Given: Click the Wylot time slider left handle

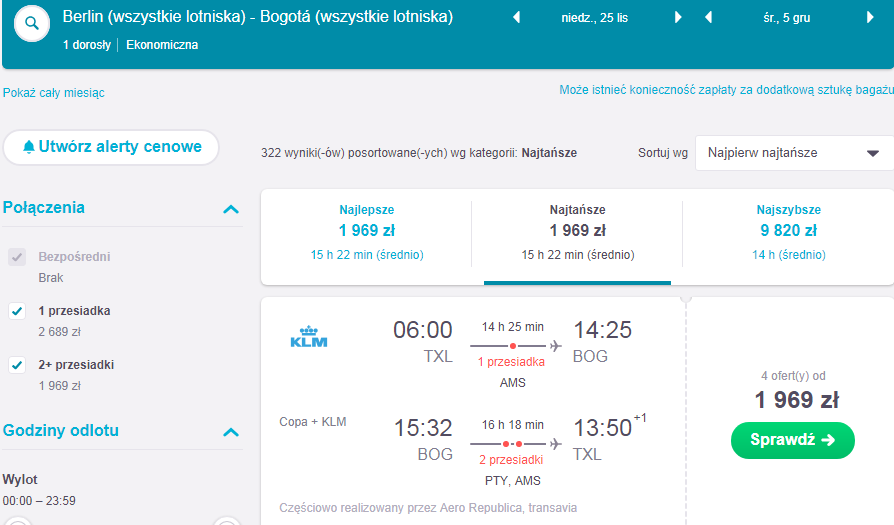Looking at the screenshot, I should pyautogui.click(x=17, y=522).
